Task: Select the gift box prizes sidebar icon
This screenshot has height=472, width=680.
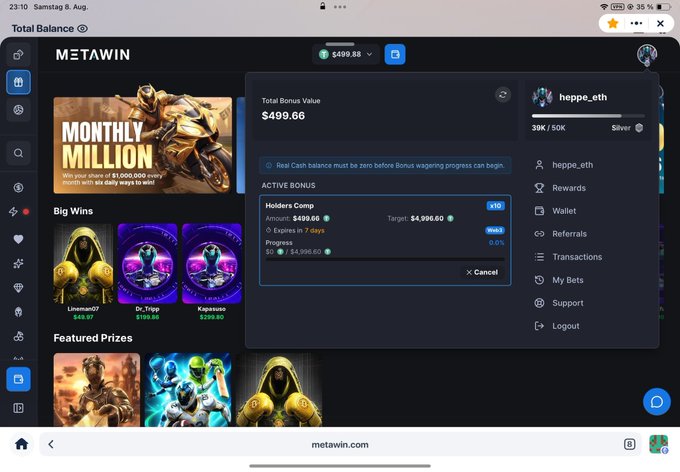Action: pos(18,82)
